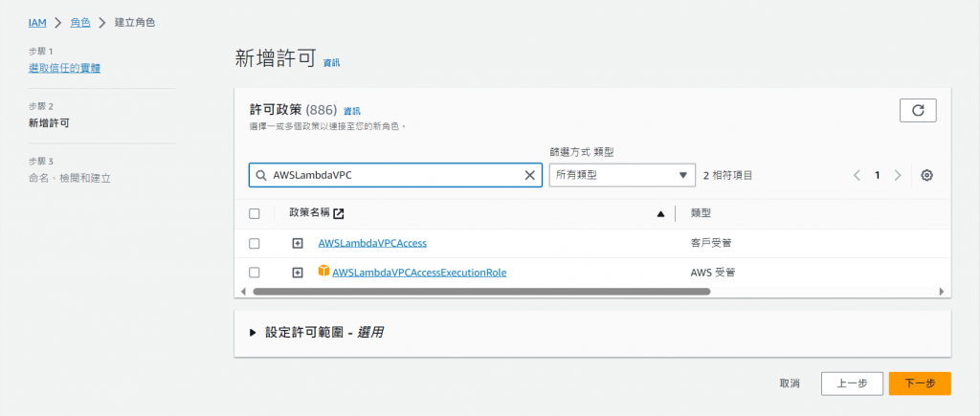Click the 命名、檢閱和建立 step 3 label
Image resolution: width=980 pixels, height=416 pixels.
69,178
